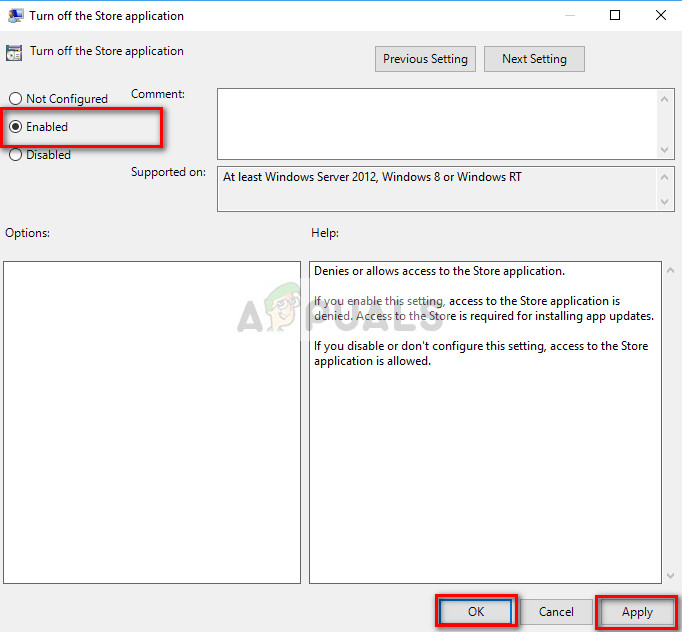682x632 pixels.
Task: Click the 'Options:' label
Action: point(27,233)
